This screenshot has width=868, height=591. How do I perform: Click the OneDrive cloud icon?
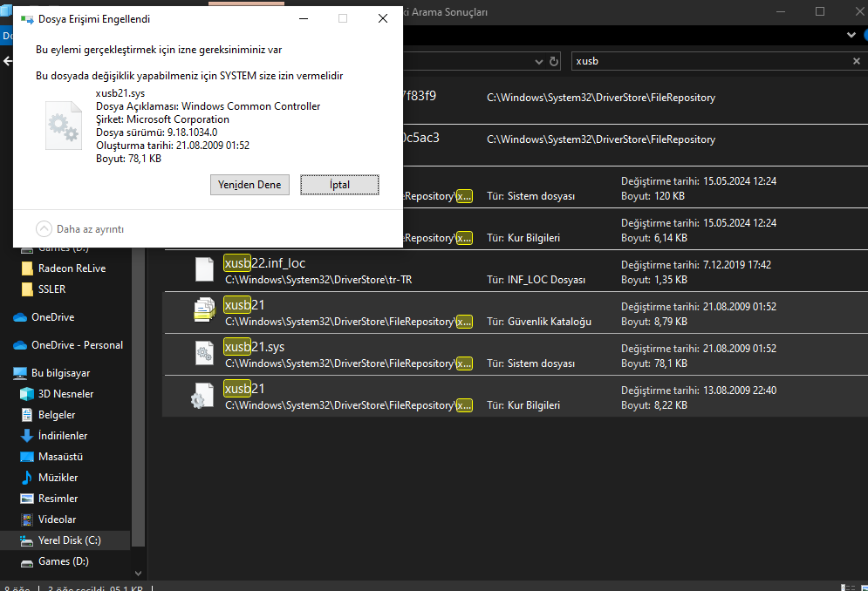(x=20, y=317)
